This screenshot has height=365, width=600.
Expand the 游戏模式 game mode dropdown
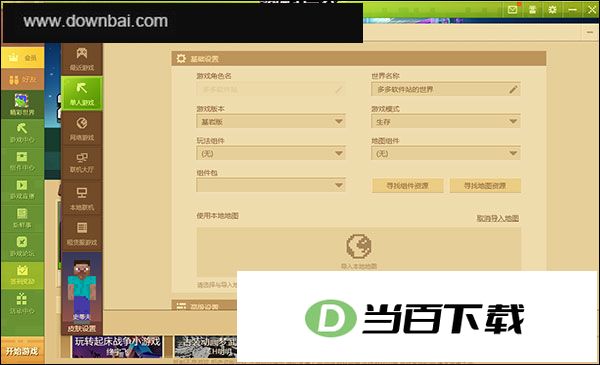click(445, 122)
